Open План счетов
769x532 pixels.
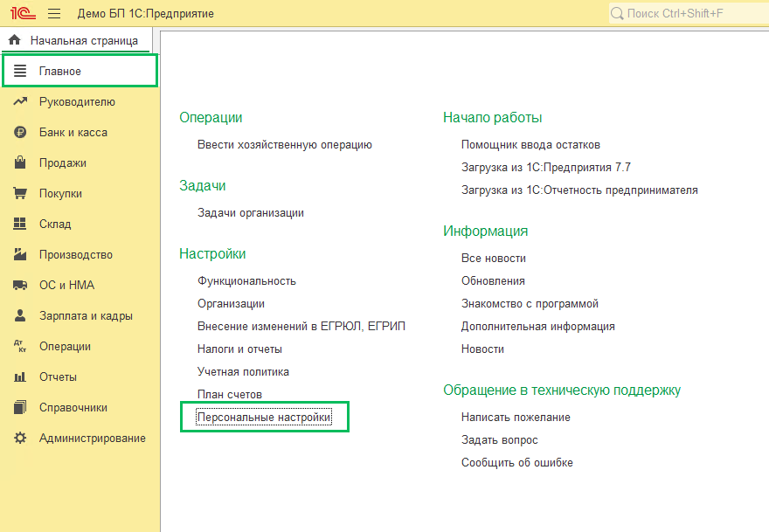click(x=230, y=394)
